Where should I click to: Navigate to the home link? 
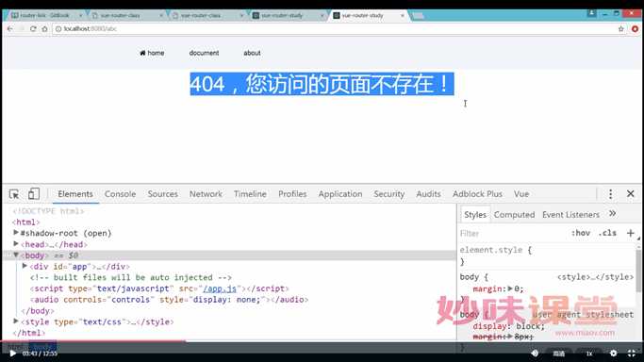[x=152, y=53]
